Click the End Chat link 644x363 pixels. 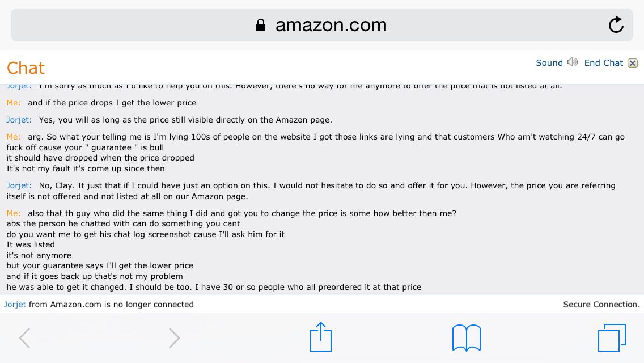click(x=603, y=63)
